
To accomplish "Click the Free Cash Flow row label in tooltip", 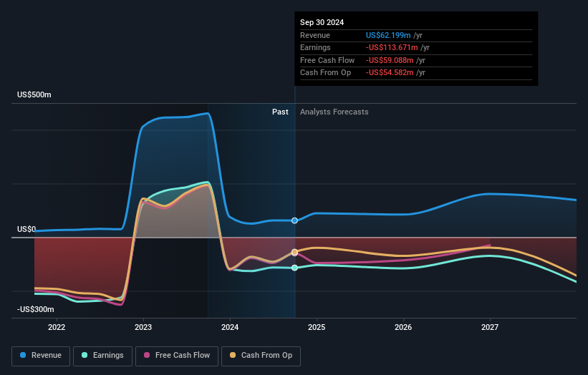I will coord(327,60).
